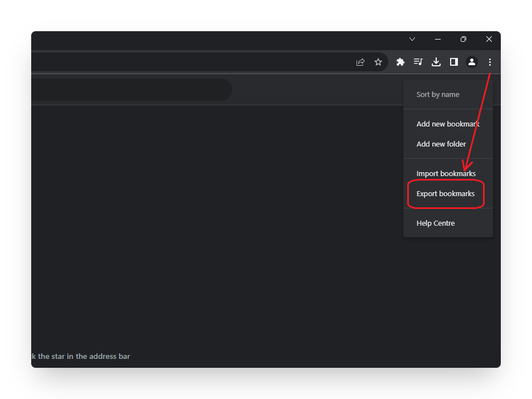Open the Help Centre link
This screenshot has height=399, width=532.
pos(436,223)
